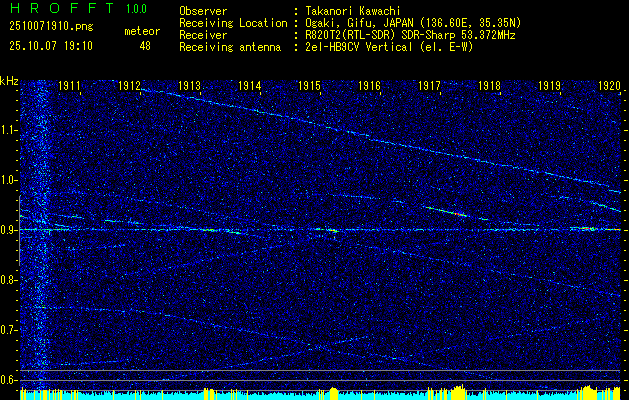
Task: Select observer name Takanori Kawachi
Action: (353, 11)
